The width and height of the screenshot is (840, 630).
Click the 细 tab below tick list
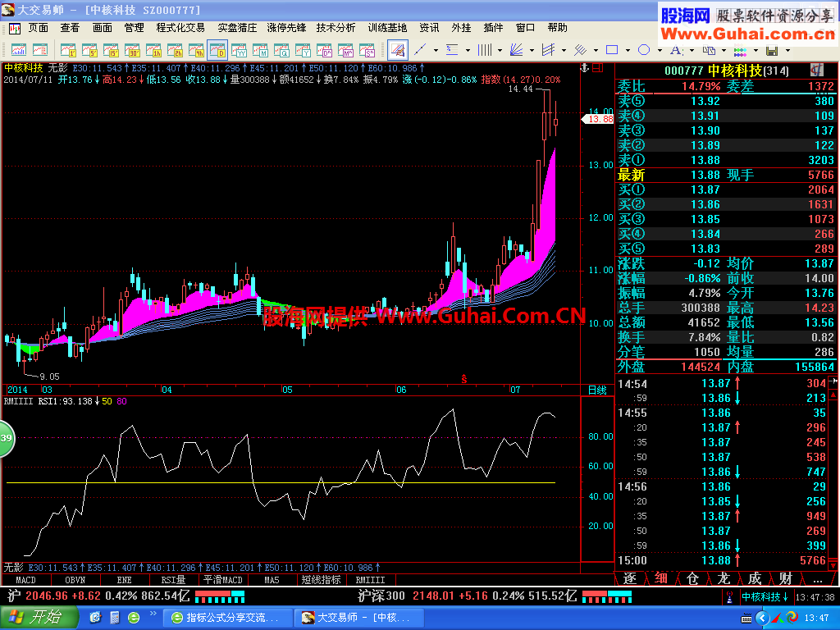tap(661, 578)
